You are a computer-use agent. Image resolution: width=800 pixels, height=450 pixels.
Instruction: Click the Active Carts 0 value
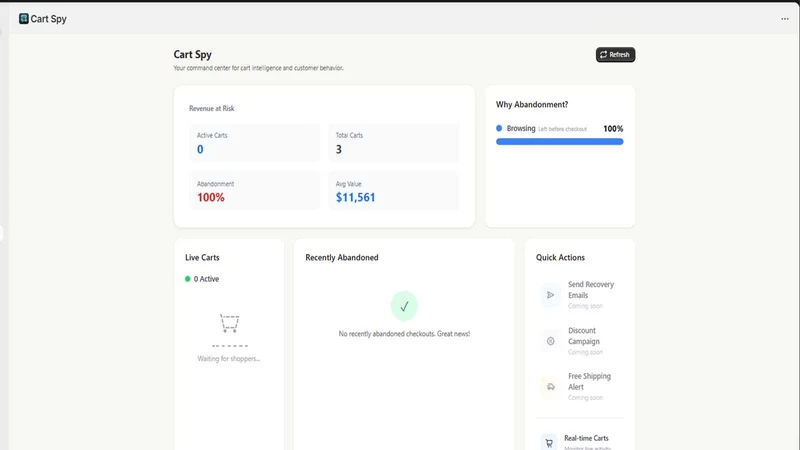click(x=200, y=149)
